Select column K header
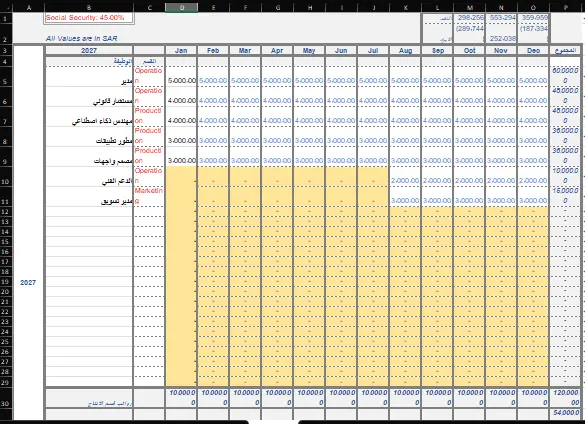The width and height of the screenshot is (585, 424). click(406, 7)
